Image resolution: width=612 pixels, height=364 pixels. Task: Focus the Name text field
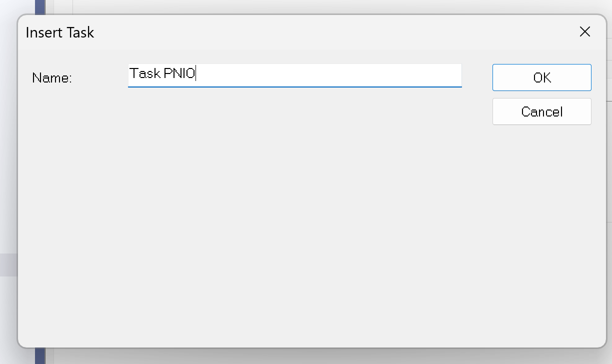pyautogui.click(x=294, y=75)
